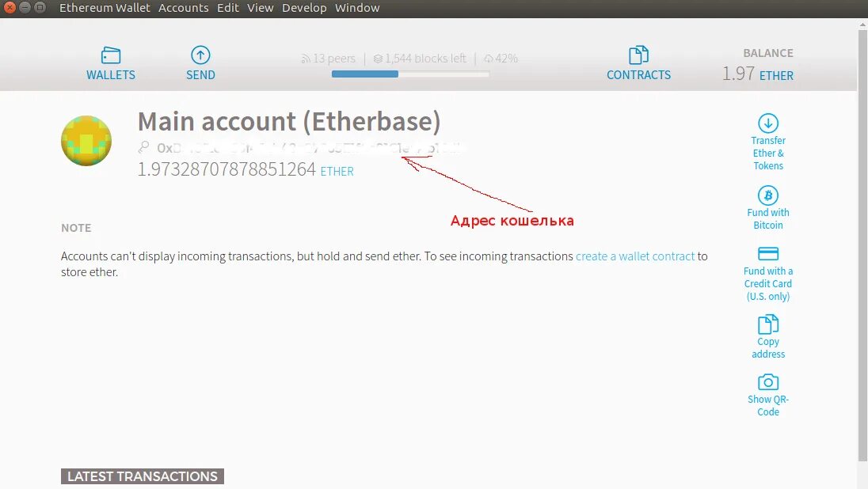
Task: Click the CONTRACTS label in the header
Action: tap(638, 74)
